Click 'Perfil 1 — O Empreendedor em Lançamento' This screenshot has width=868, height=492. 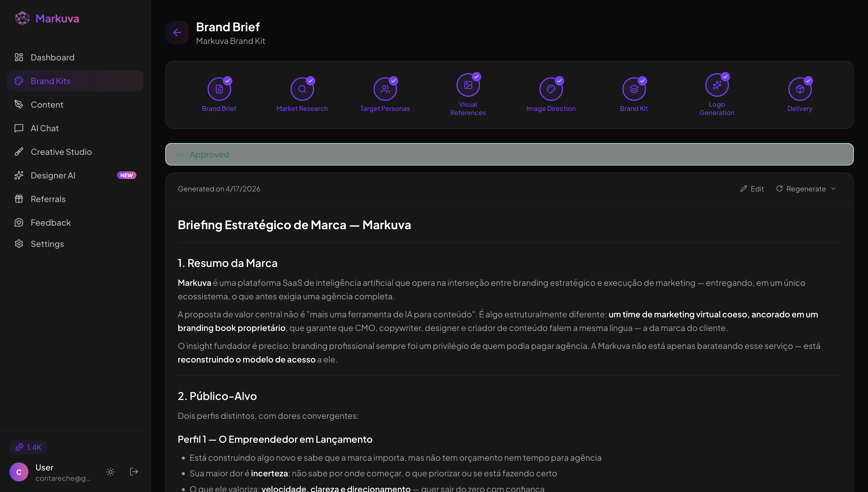(275, 439)
